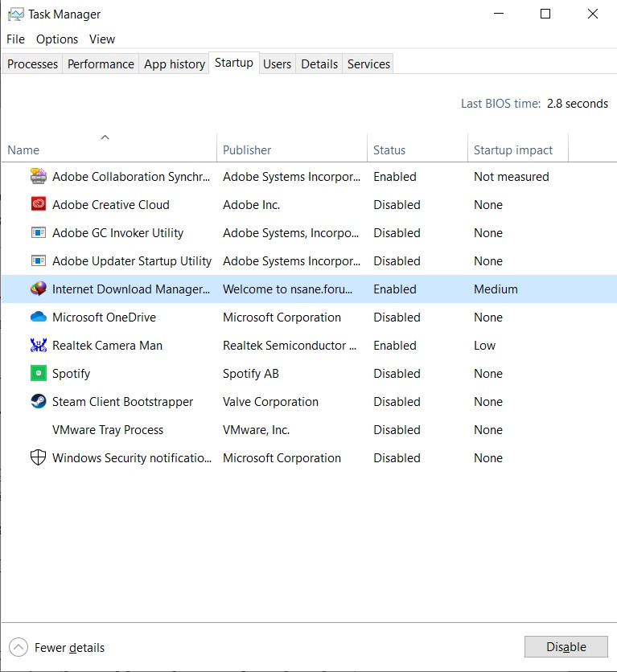Open the Services tab
This screenshot has width=617, height=672.
coord(368,64)
